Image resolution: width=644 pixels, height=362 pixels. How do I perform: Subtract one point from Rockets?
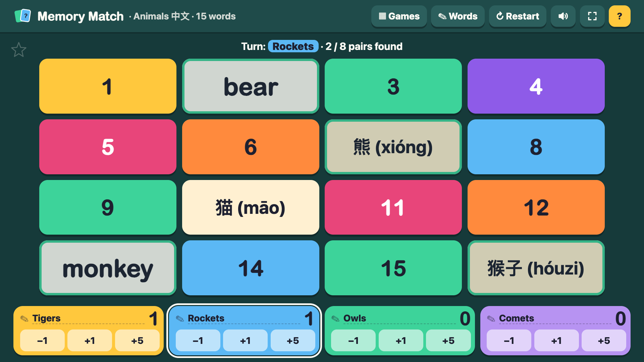click(198, 341)
